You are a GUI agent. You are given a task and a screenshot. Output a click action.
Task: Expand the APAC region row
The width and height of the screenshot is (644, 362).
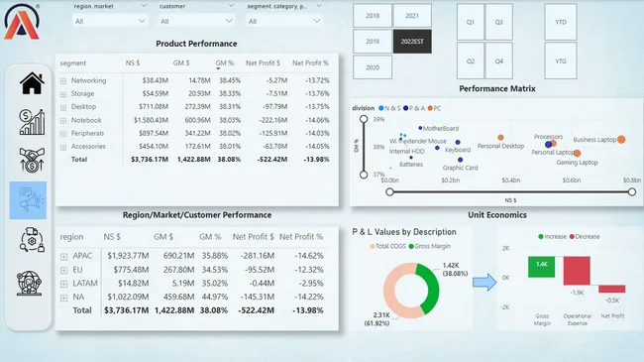(x=63, y=257)
